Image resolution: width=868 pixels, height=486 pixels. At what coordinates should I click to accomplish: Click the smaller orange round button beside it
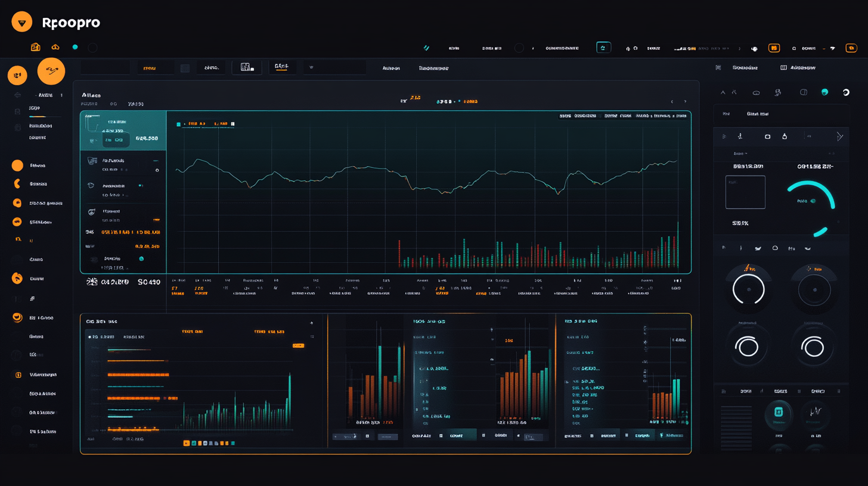click(17, 75)
